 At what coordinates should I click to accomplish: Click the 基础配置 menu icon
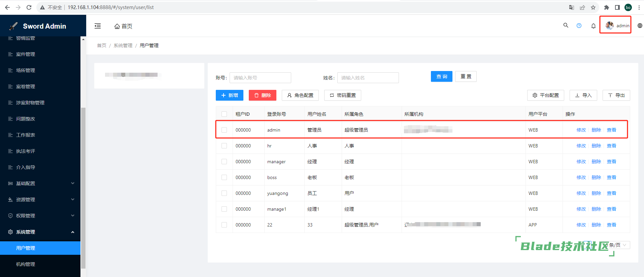[x=10, y=183]
